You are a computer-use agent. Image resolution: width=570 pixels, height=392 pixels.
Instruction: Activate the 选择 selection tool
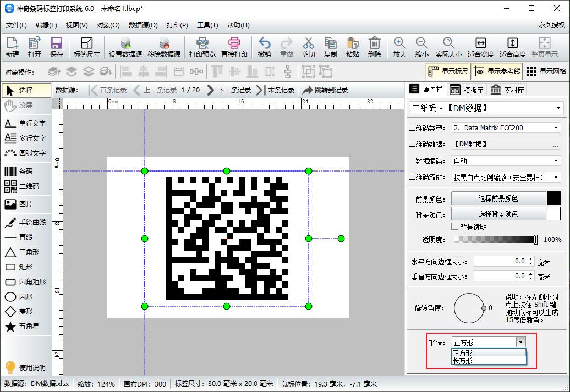[26, 90]
